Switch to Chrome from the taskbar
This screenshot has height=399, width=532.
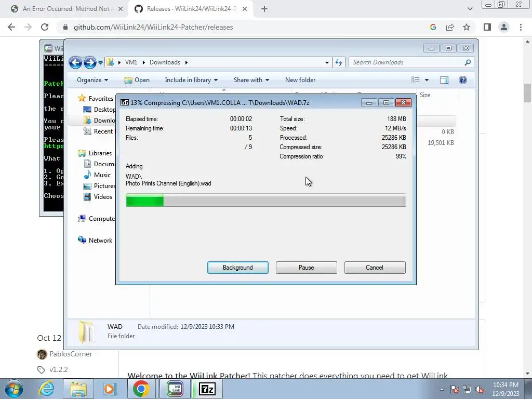pyautogui.click(x=141, y=389)
